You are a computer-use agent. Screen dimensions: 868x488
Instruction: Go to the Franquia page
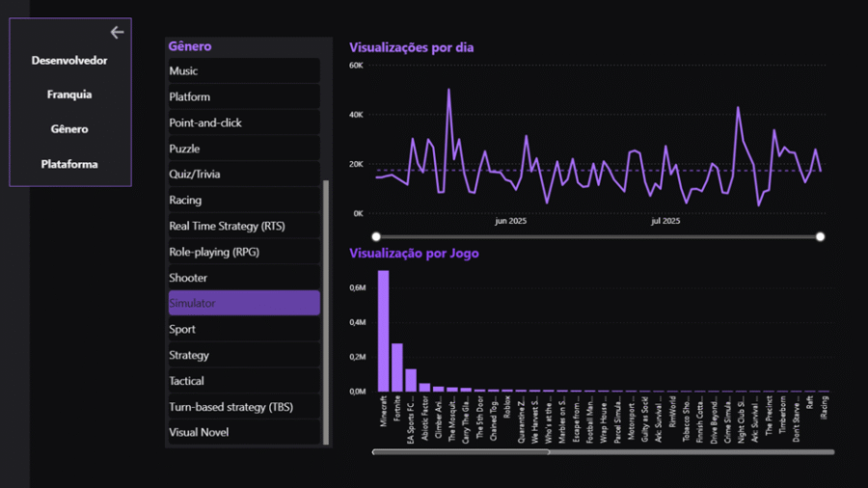[69, 95]
